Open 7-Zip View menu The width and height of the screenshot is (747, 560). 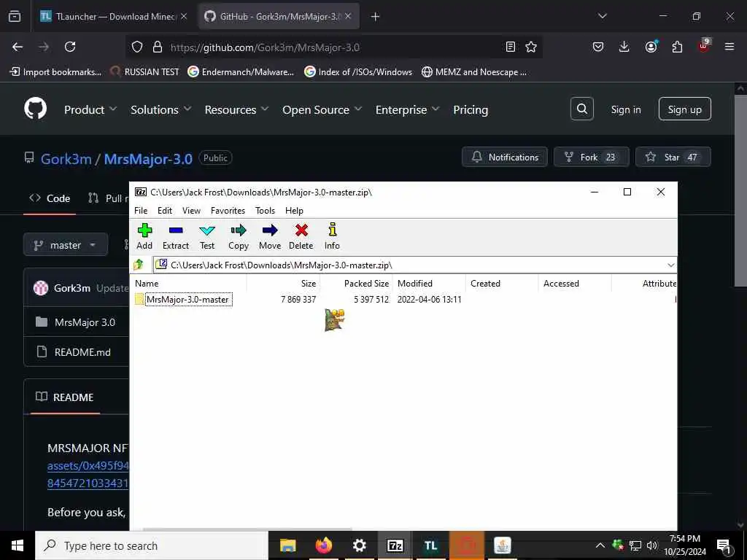coord(191,211)
